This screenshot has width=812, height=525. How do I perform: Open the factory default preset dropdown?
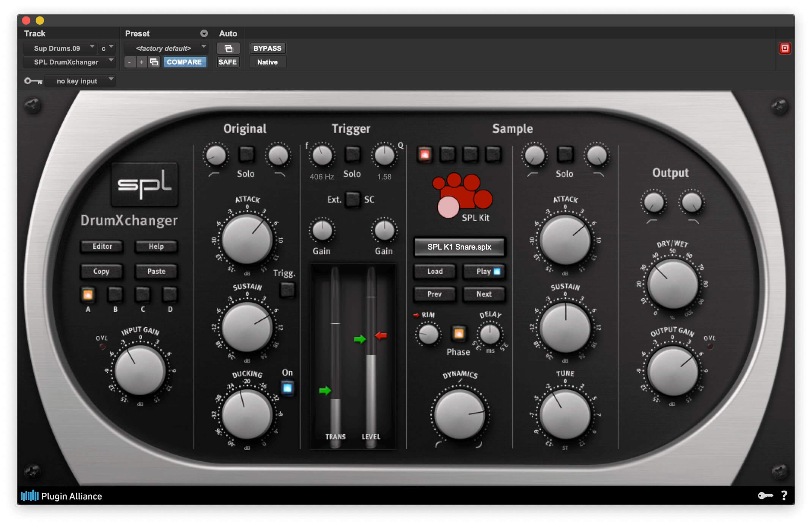(x=166, y=48)
